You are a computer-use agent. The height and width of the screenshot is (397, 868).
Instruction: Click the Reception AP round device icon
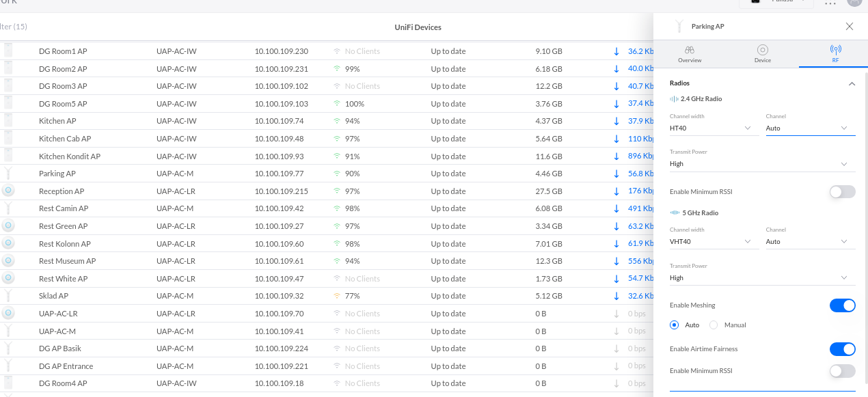coord(8,191)
